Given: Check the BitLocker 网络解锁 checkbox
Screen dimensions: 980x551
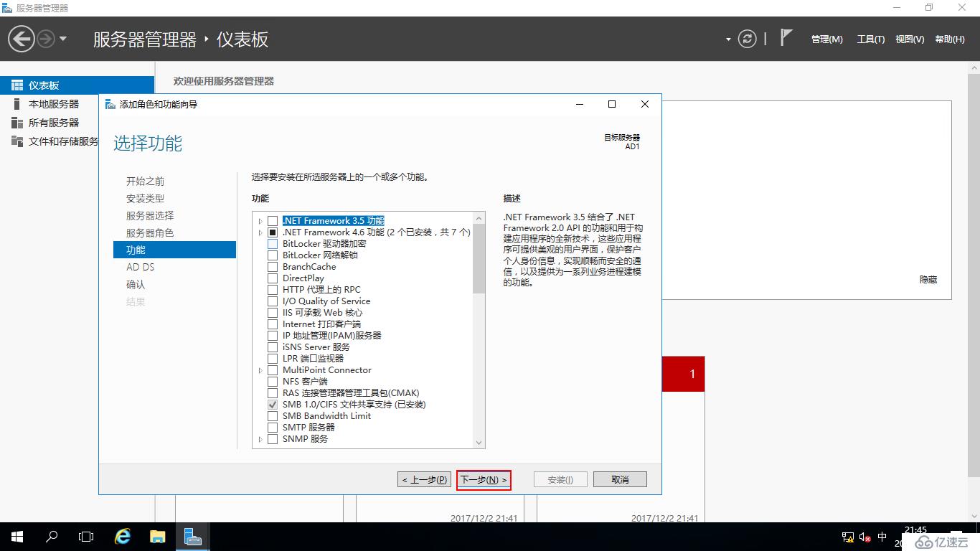Looking at the screenshot, I should click(273, 255).
